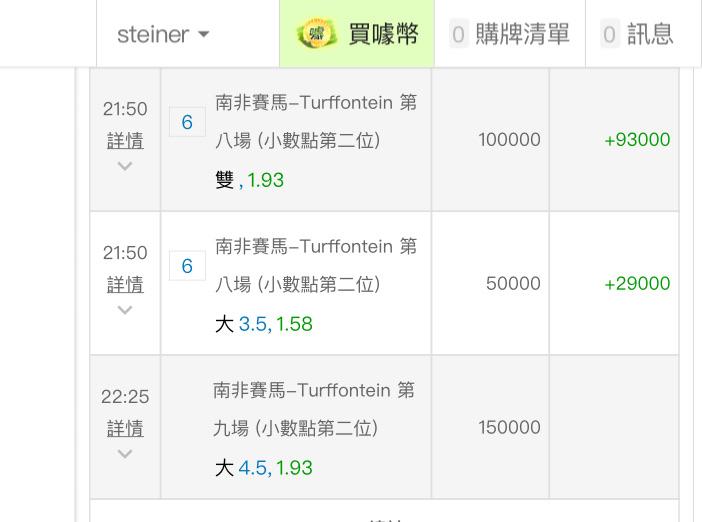The height and width of the screenshot is (522, 702).
Task: Select the 大 4.5, 1.93 bet text
Action: coord(264,468)
